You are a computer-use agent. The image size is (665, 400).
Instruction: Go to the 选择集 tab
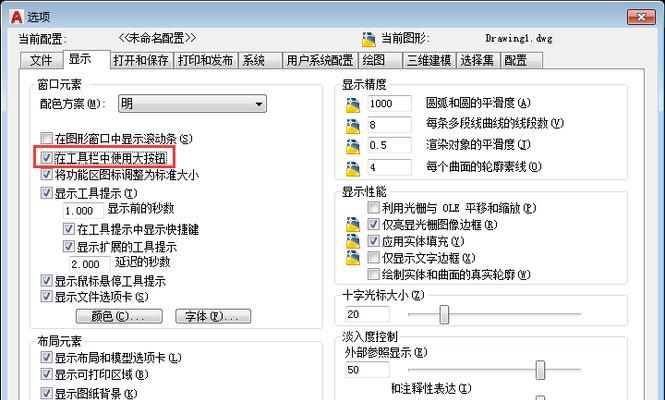click(x=478, y=60)
